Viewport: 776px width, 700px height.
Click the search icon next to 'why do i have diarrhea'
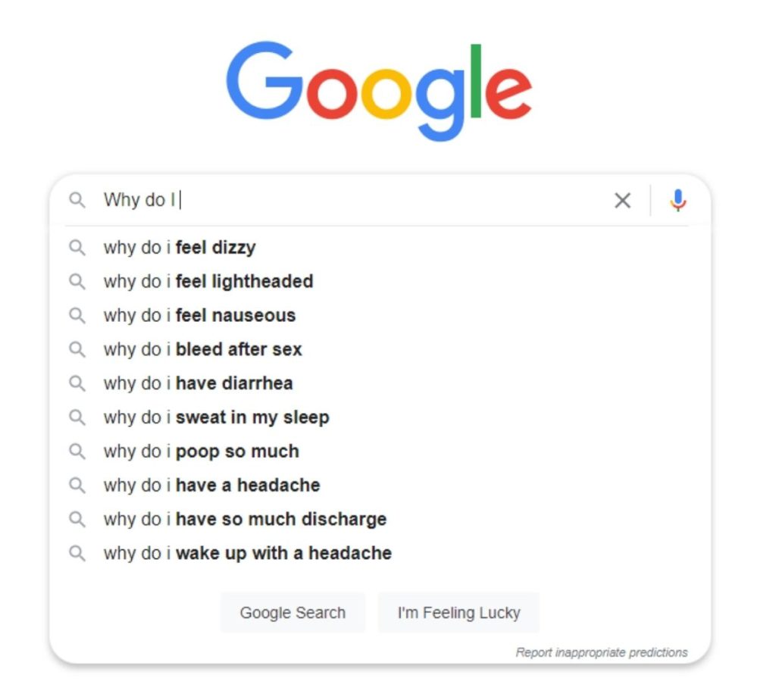point(77,383)
